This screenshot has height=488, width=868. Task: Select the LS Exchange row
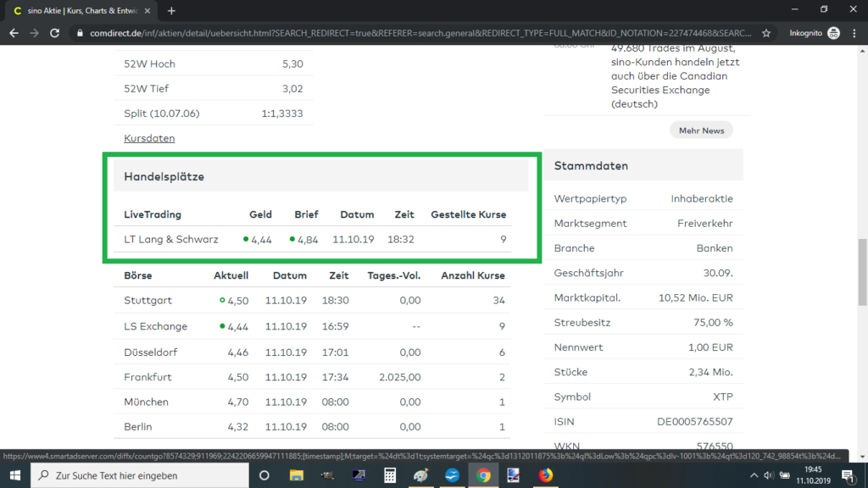coord(312,326)
